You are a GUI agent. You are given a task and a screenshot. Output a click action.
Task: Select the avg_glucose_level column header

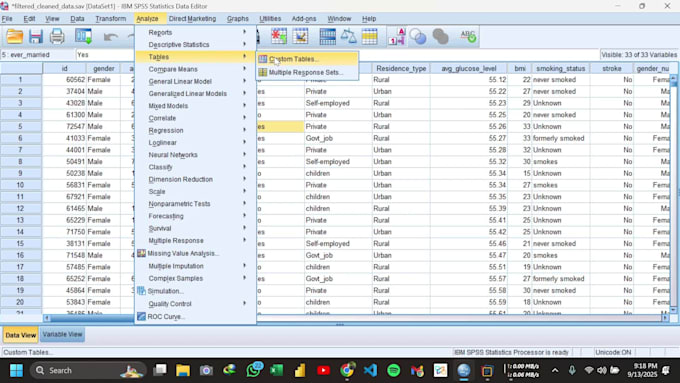(468, 69)
